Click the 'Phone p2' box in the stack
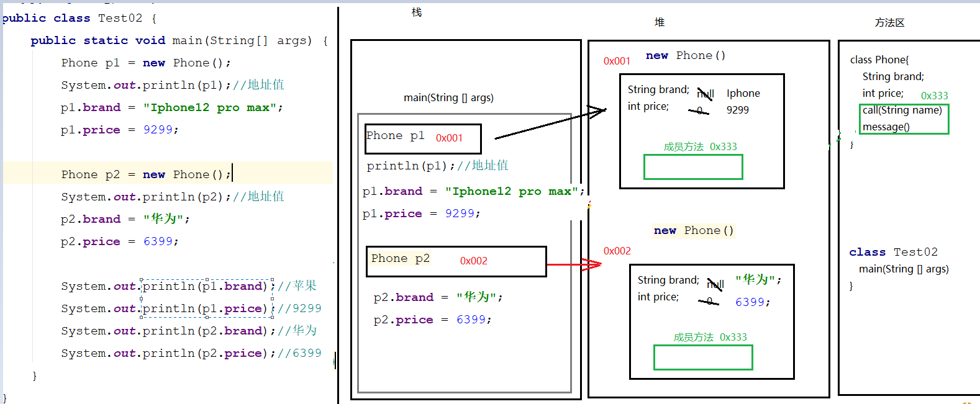Screen dimensions: 980x404 pyautogui.click(x=456, y=261)
